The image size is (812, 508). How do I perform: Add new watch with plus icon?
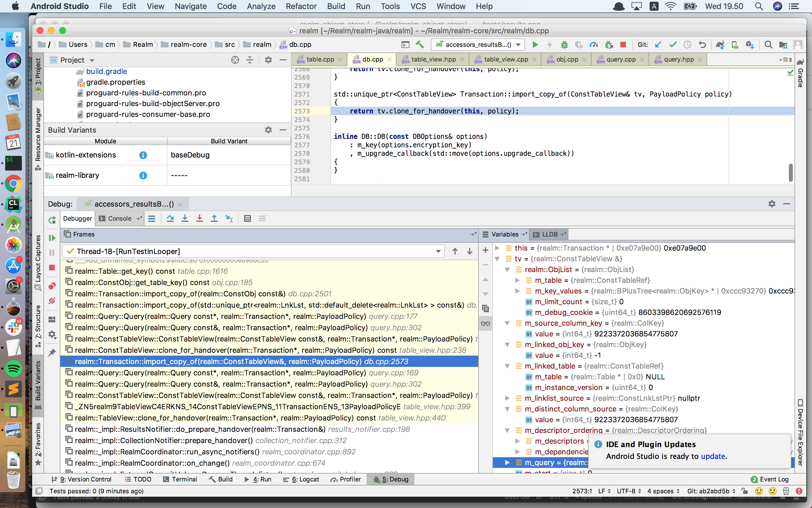tap(486, 250)
